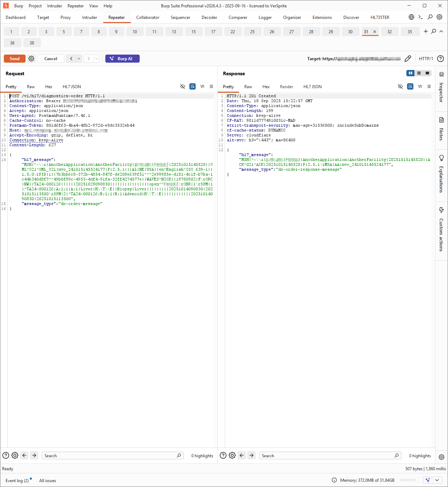
Task: Edit the target with the pencil icon
Action: pyautogui.click(x=408, y=59)
